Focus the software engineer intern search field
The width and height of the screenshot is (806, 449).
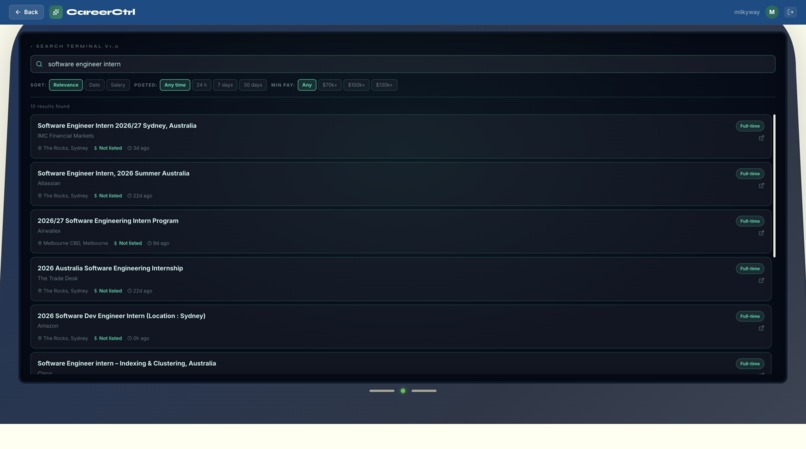click(402, 64)
